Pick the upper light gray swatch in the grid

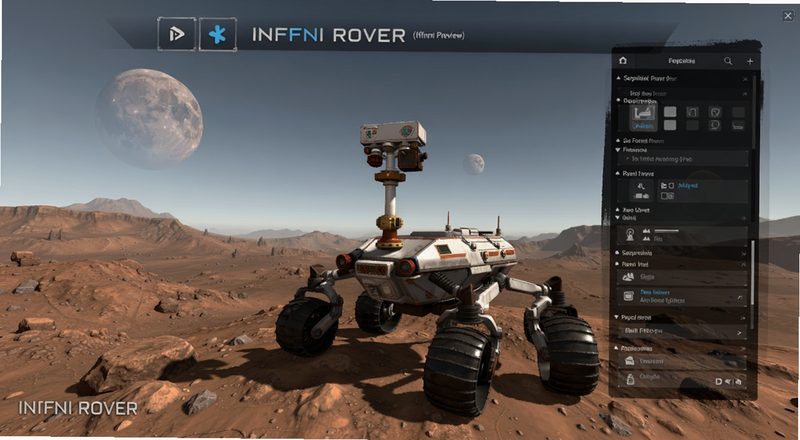point(670,112)
